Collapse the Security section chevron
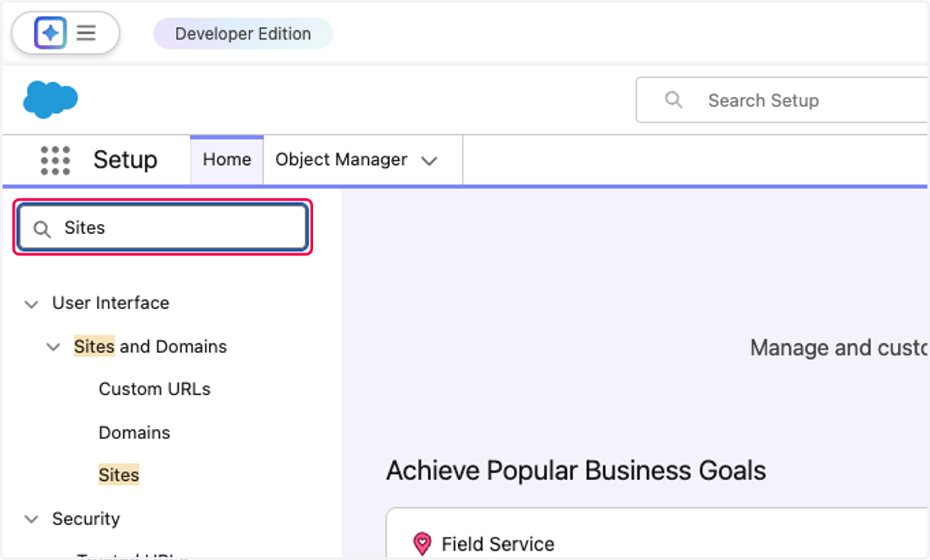This screenshot has height=560, width=930. [x=32, y=519]
